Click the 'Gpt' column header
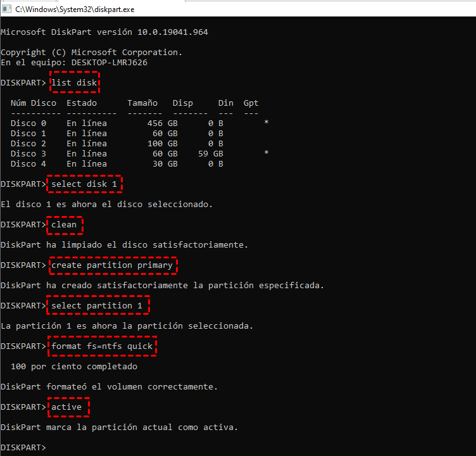Image resolution: width=476 pixels, height=456 pixels. 251,103
